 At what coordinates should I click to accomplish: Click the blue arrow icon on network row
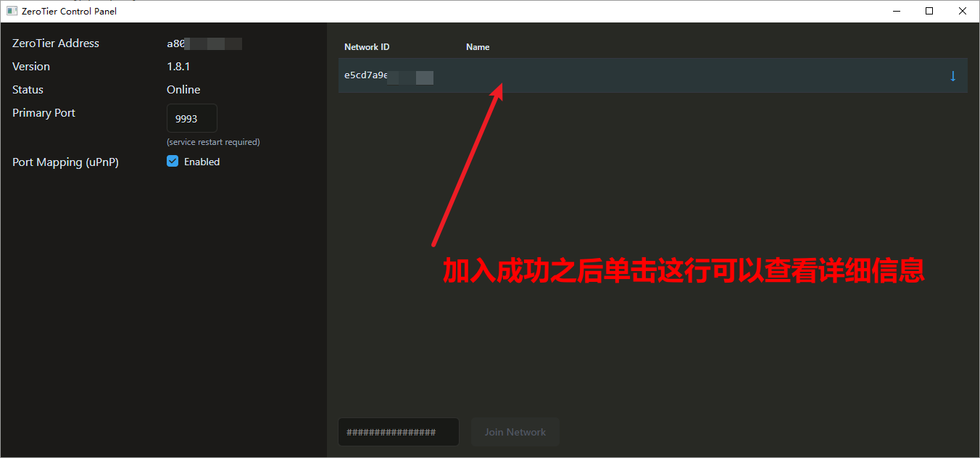(953, 76)
